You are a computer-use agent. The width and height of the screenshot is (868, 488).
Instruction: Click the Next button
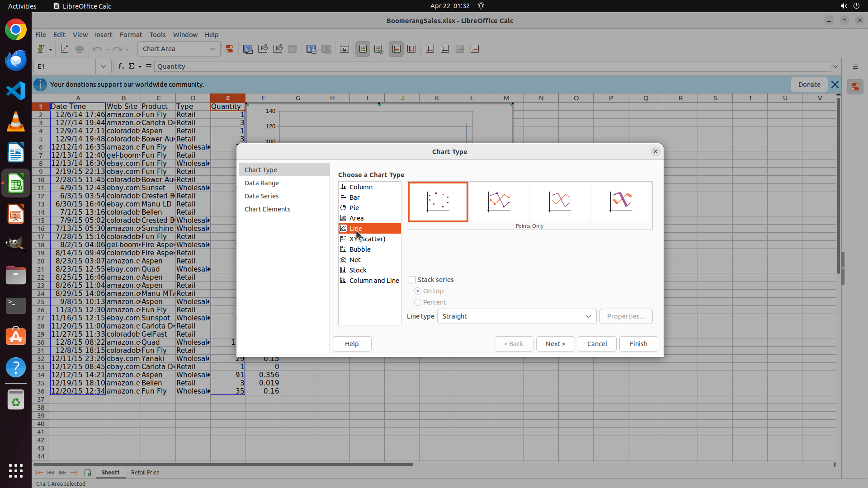(x=555, y=344)
